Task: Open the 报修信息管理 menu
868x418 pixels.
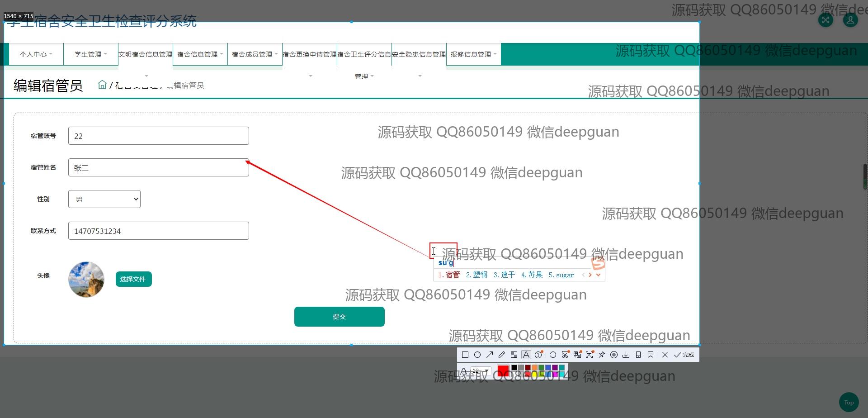Action: pyautogui.click(x=474, y=54)
